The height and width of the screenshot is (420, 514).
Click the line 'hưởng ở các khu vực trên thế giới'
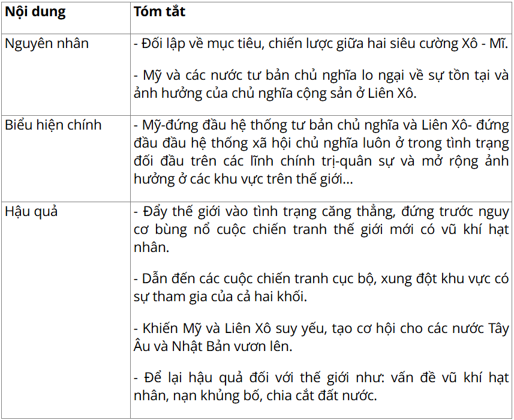pos(244,179)
